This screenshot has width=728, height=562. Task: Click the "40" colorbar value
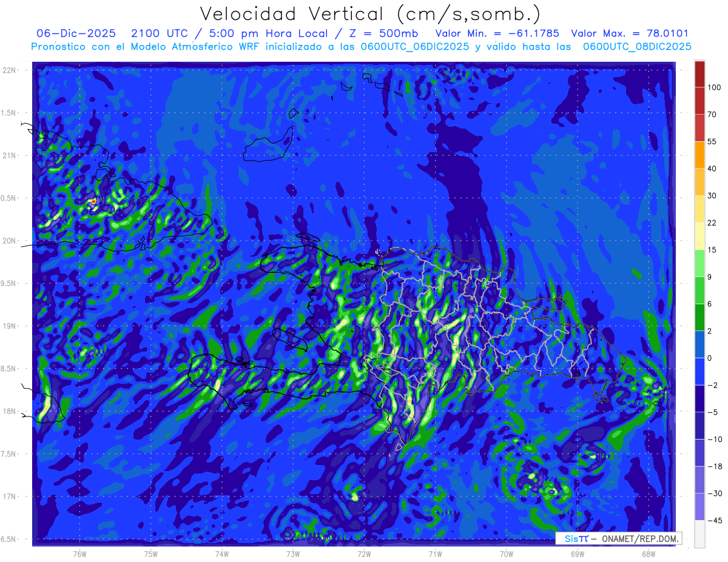click(x=712, y=169)
